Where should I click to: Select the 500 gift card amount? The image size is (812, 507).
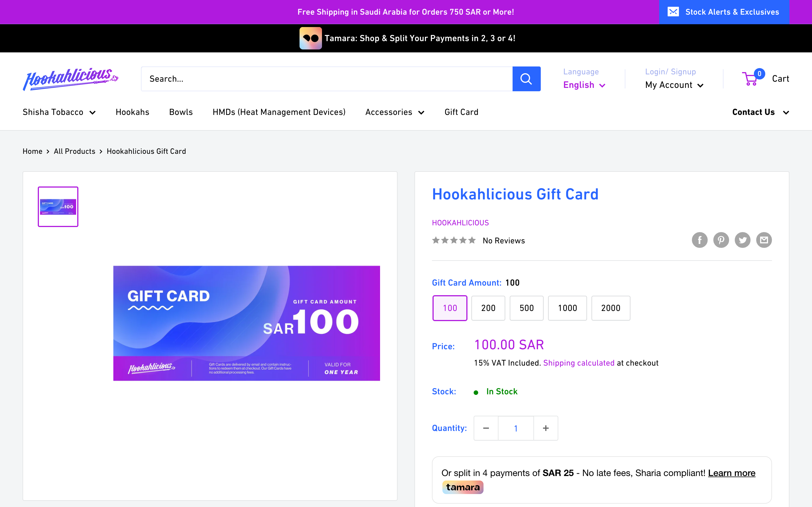point(526,308)
